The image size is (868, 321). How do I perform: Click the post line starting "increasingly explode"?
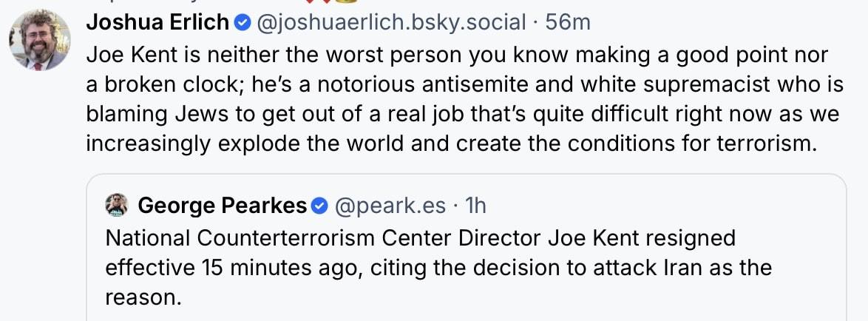pos(451,143)
